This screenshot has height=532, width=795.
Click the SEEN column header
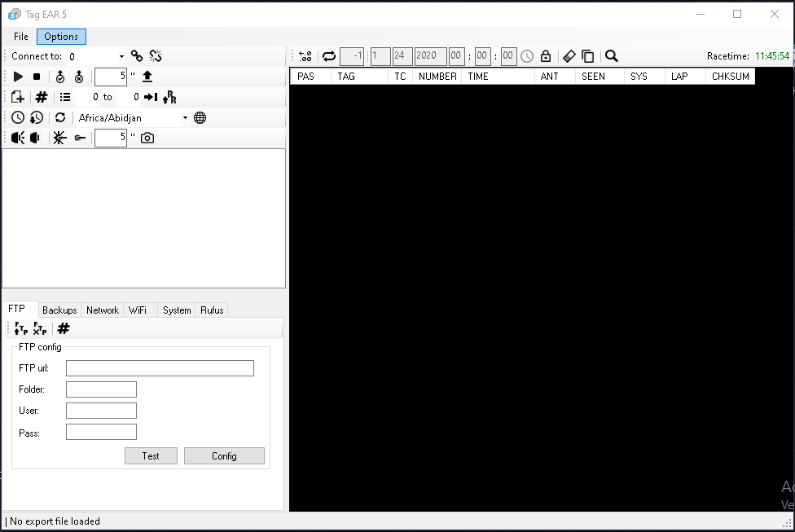coord(600,76)
